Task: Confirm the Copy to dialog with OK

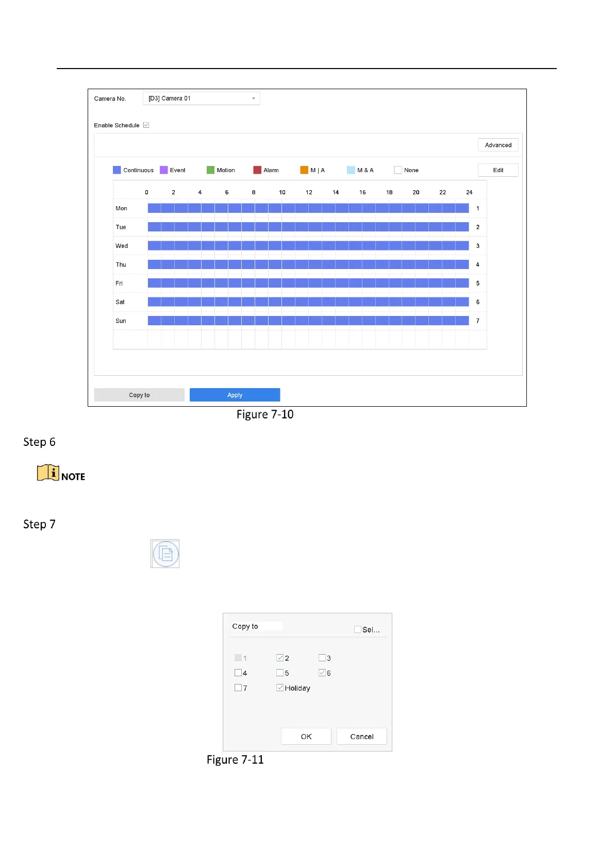Action: pos(306,737)
